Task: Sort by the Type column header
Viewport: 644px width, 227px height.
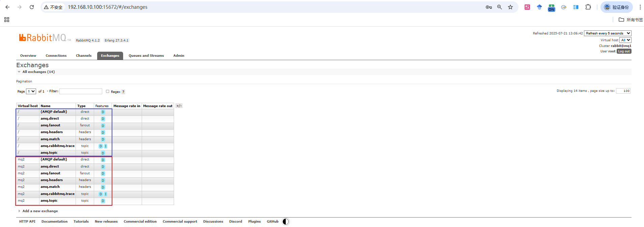Action: click(x=81, y=106)
